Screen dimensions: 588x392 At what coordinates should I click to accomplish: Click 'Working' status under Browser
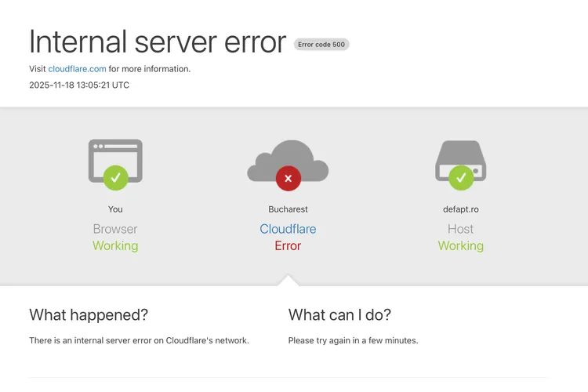click(115, 245)
